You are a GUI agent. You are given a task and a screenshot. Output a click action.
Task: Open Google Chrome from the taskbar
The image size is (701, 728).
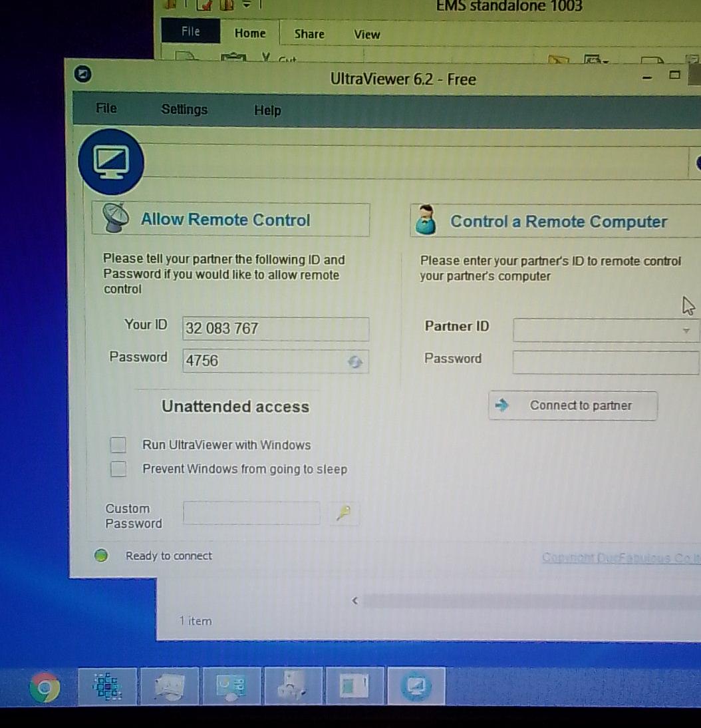point(45,687)
